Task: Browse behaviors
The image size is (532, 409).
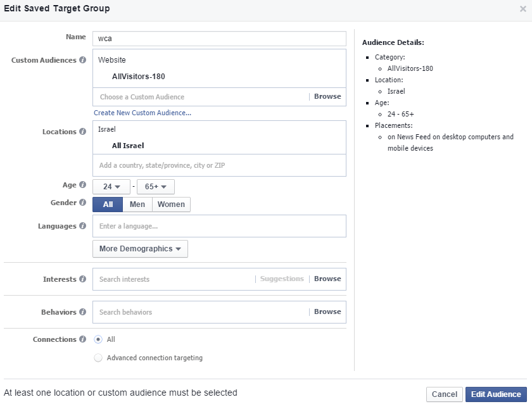Action: click(327, 311)
